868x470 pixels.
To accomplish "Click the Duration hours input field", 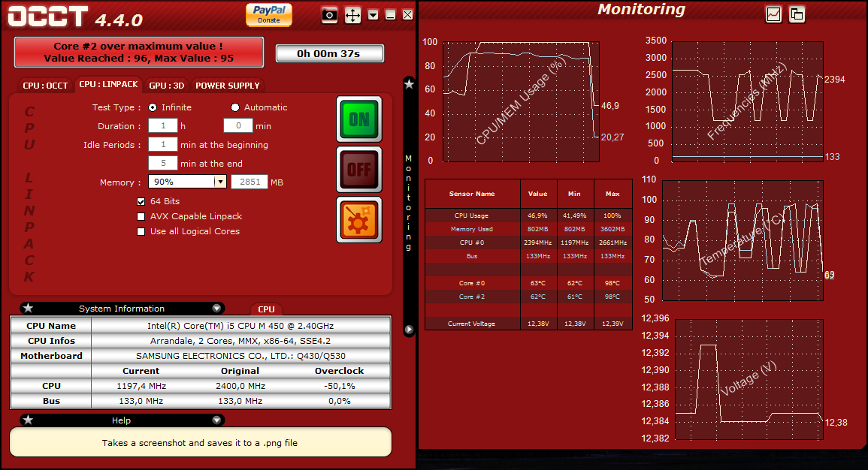I will pos(163,126).
